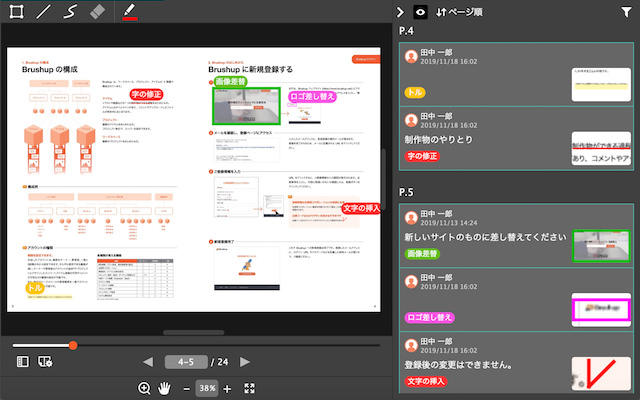Viewport: 640px width, 400px height.
Task: Click the 2019/11/13 14:24 timestamp
Action: [449, 223]
